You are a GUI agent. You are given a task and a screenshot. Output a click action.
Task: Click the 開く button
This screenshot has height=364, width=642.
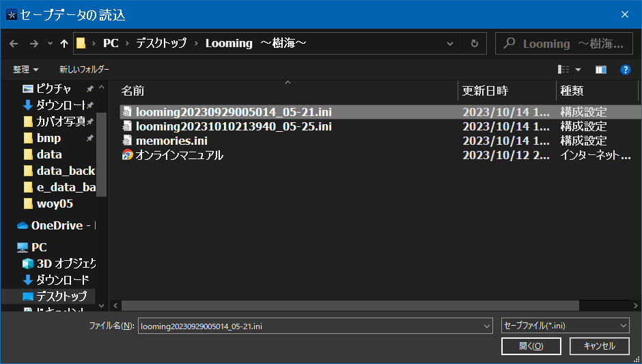point(531,346)
